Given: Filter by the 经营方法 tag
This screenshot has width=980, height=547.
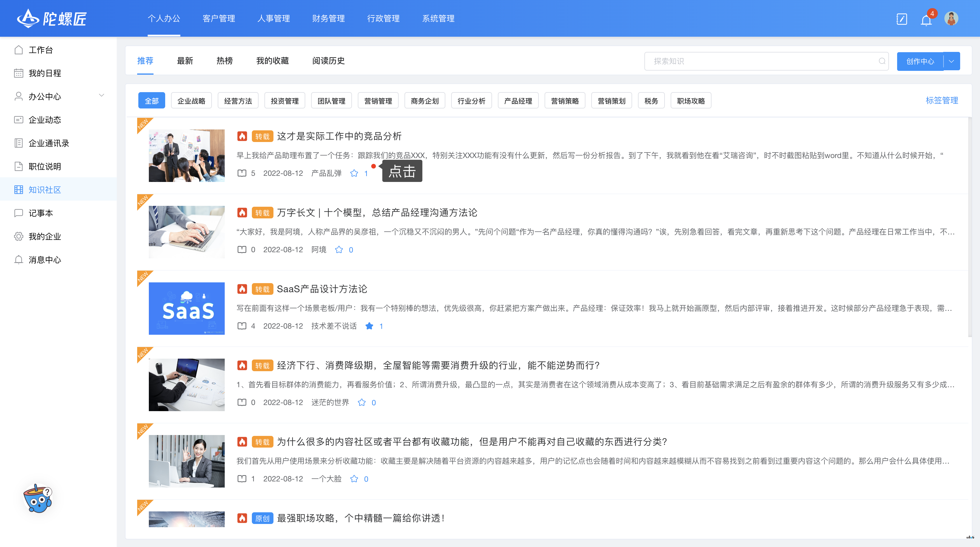Looking at the screenshot, I should 238,101.
